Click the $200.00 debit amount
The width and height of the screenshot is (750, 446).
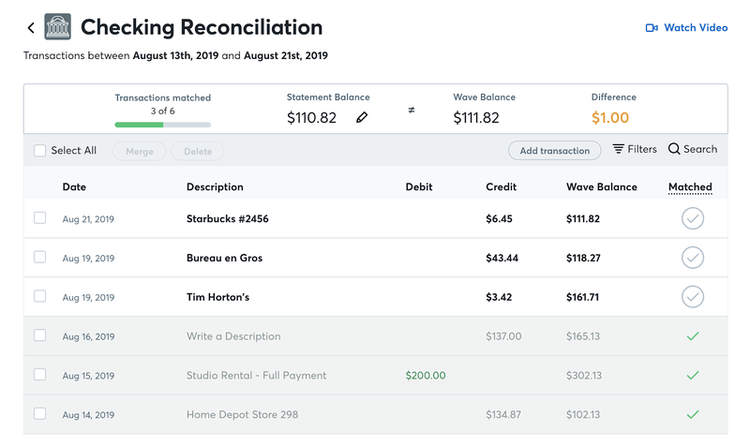click(426, 376)
